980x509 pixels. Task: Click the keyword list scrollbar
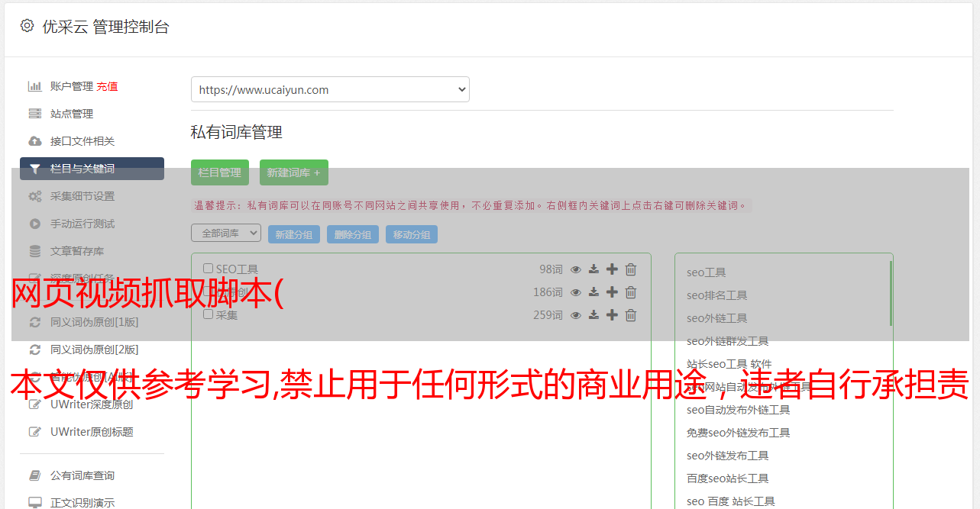click(891, 294)
